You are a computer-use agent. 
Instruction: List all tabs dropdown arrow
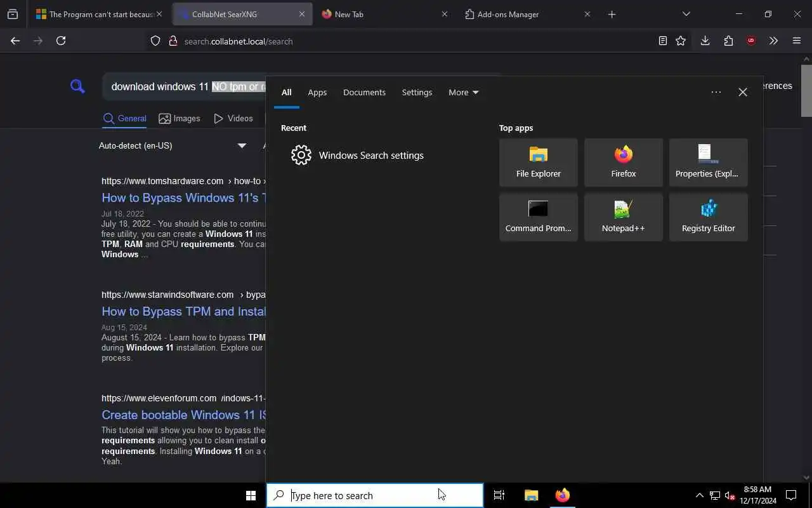coord(686,14)
